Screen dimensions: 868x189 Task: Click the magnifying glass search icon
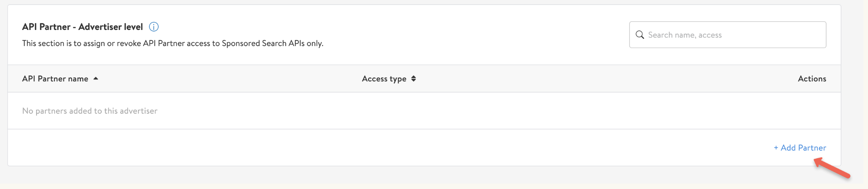pyautogui.click(x=640, y=35)
